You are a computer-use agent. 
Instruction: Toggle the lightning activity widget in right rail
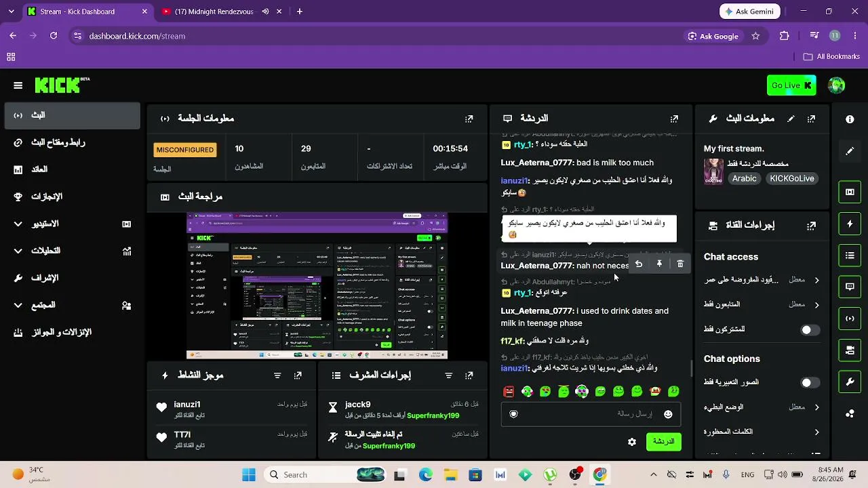[x=850, y=224]
